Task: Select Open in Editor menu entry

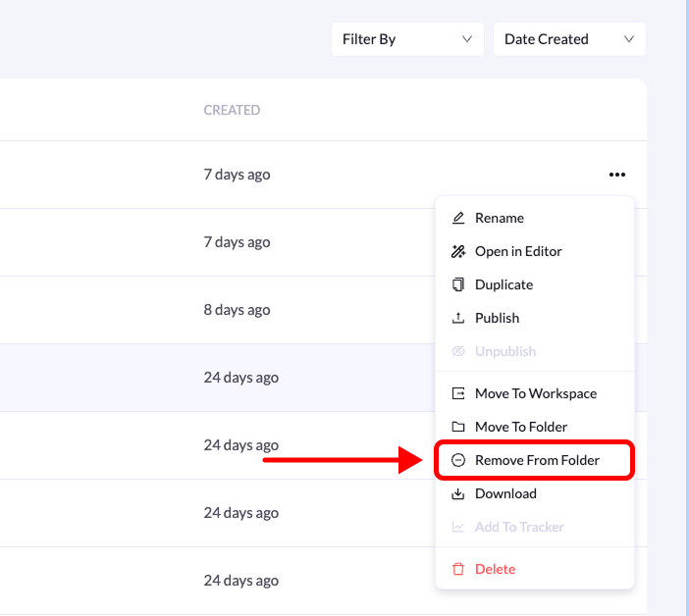Action: (x=534, y=251)
